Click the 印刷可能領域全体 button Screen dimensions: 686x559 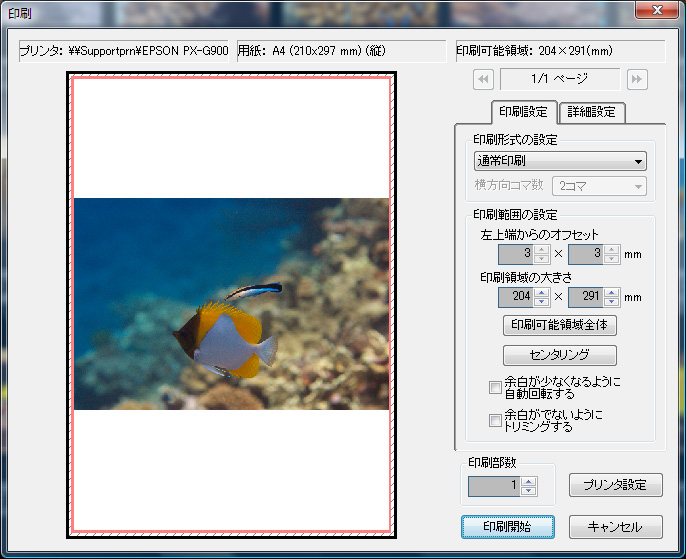(560, 325)
